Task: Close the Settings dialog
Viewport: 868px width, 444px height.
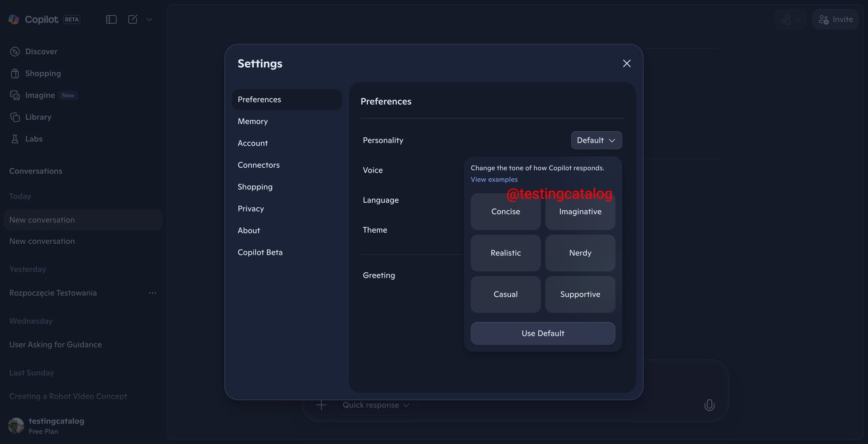Action: tap(626, 63)
